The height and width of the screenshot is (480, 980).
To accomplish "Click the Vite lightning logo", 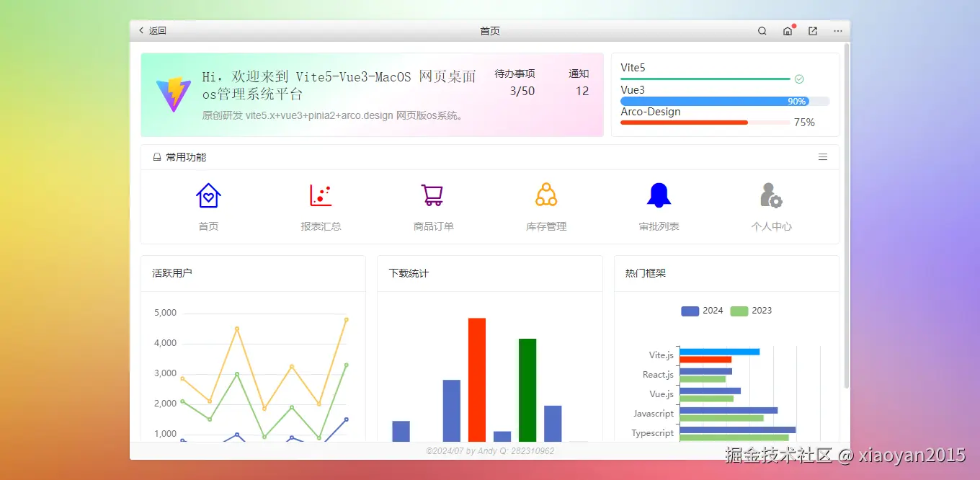I will 174,94.
